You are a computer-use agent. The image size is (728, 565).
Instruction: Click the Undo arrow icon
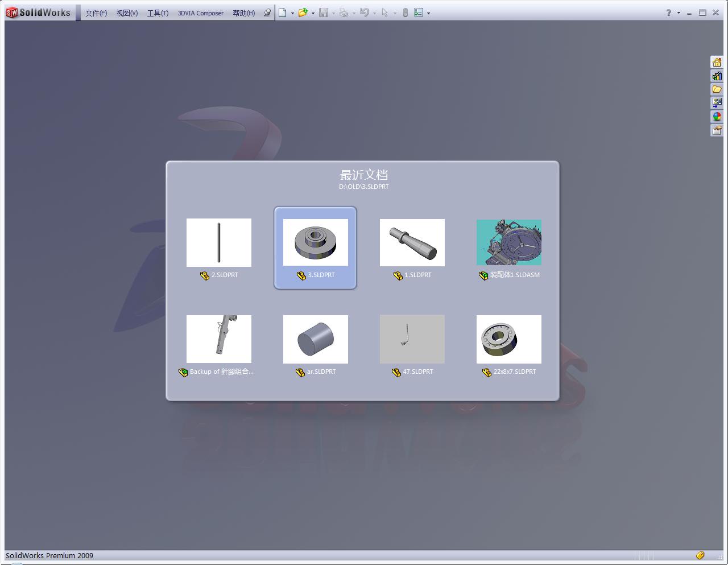(364, 13)
